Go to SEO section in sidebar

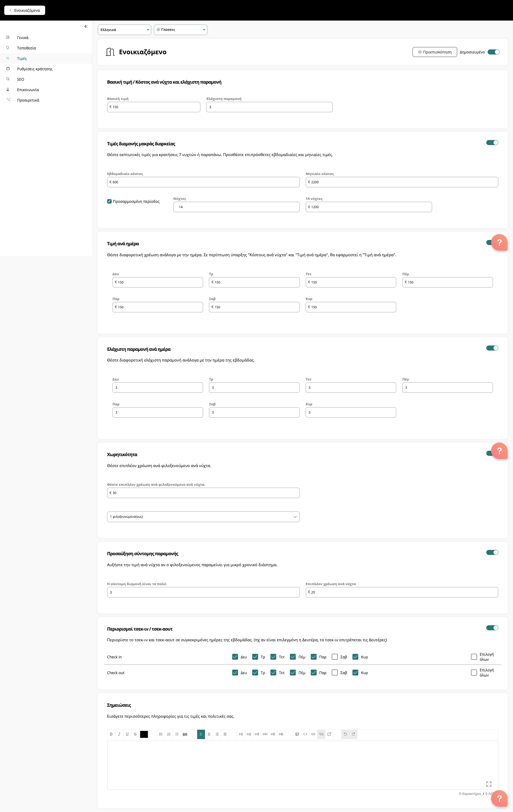point(21,79)
